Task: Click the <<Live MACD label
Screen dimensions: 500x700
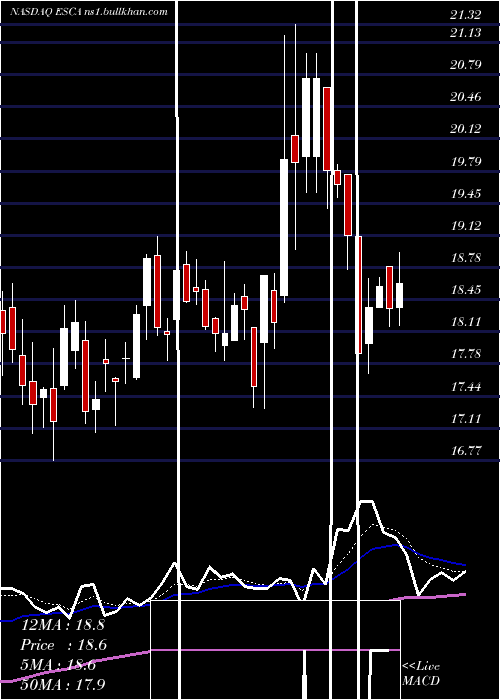Action: tap(421, 673)
